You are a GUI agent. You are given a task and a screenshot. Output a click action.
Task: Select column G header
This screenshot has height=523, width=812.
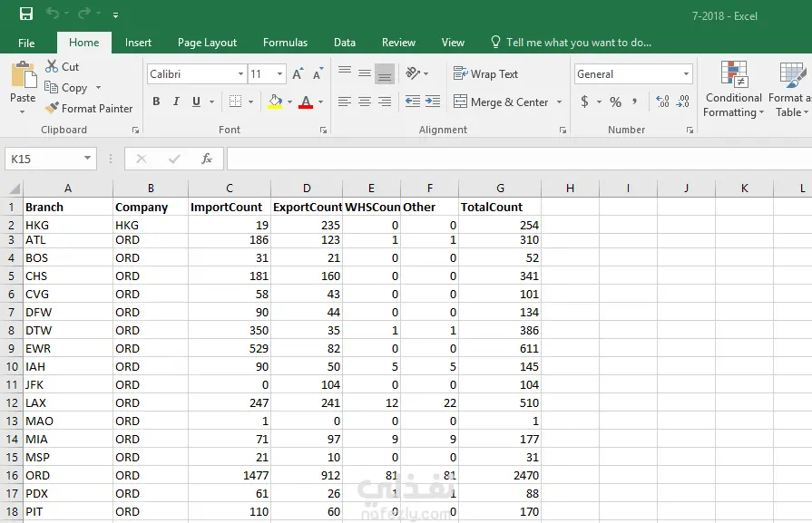pyautogui.click(x=500, y=189)
